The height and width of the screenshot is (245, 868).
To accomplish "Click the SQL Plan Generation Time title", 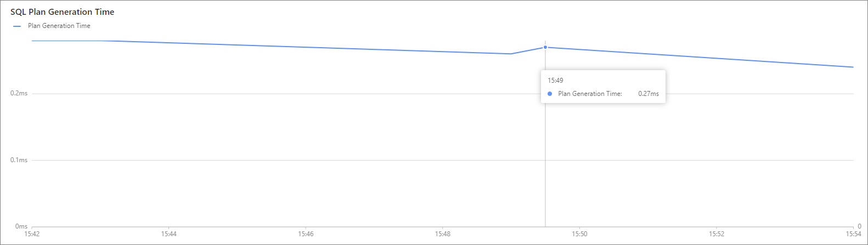I will (x=63, y=12).
